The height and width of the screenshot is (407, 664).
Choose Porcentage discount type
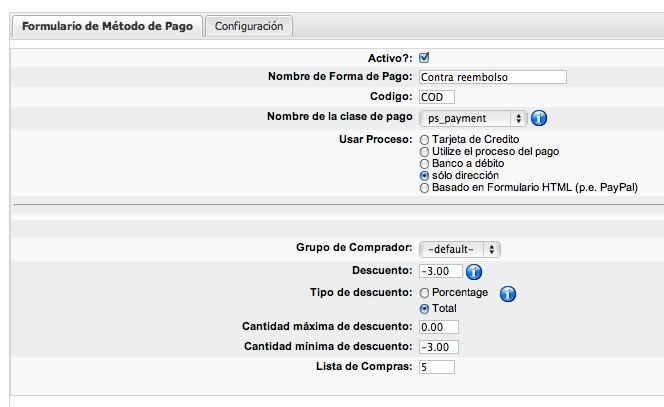(424, 293)
